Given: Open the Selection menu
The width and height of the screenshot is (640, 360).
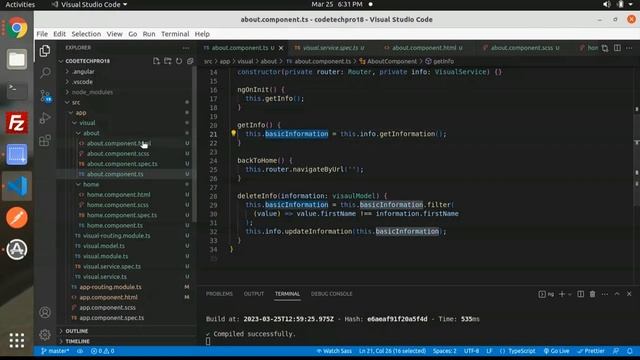Looking at the screenshot, I should 86,34.
